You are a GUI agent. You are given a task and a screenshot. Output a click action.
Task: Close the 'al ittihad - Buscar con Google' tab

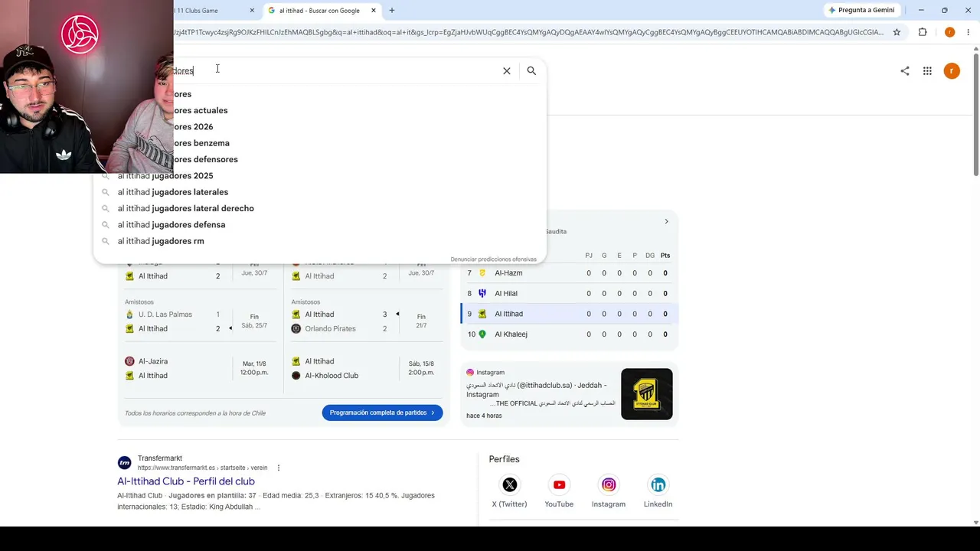point(374,11)
